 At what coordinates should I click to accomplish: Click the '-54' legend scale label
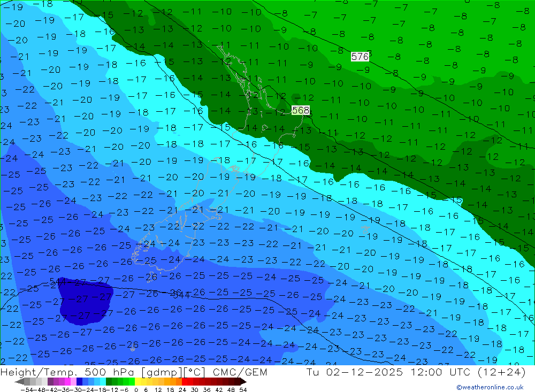coord(27,390)
